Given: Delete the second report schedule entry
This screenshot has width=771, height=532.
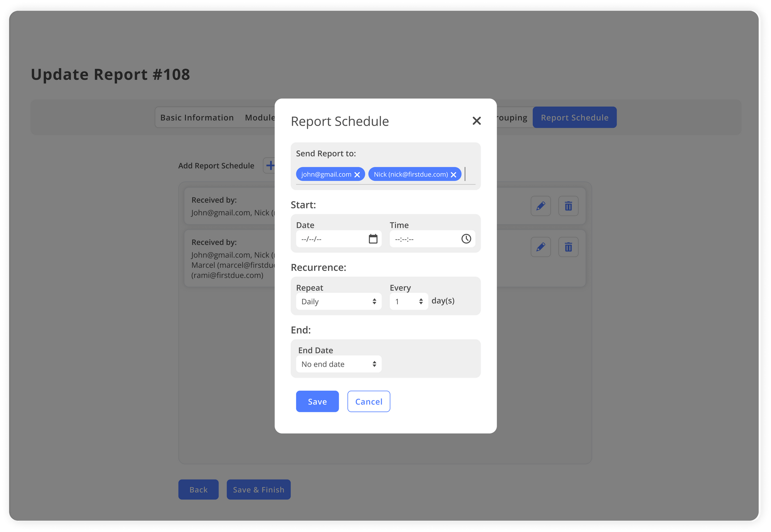Looking at the screenshot, I should [x=568, y=247].
